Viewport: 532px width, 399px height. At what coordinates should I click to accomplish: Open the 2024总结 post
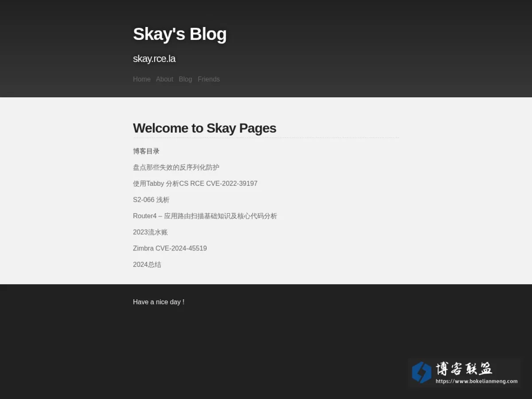click(147, 265)
